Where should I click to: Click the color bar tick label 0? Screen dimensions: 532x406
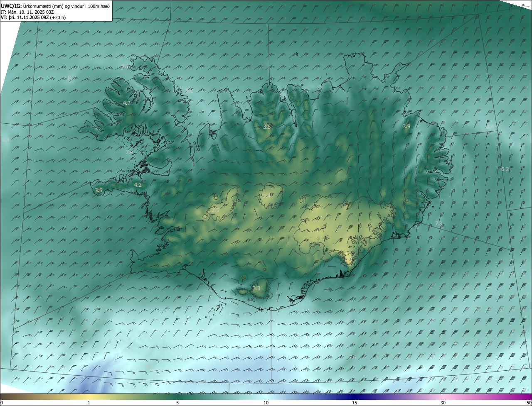2,403
